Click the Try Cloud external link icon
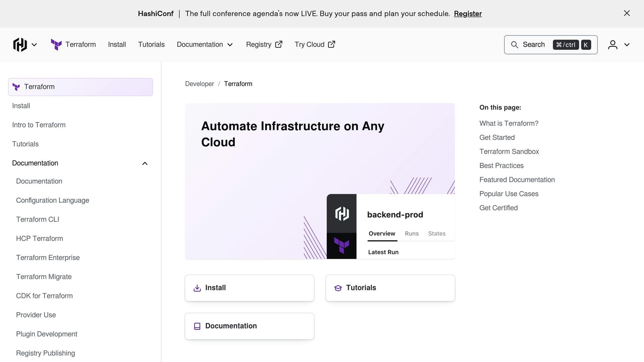 coord(331,44)
